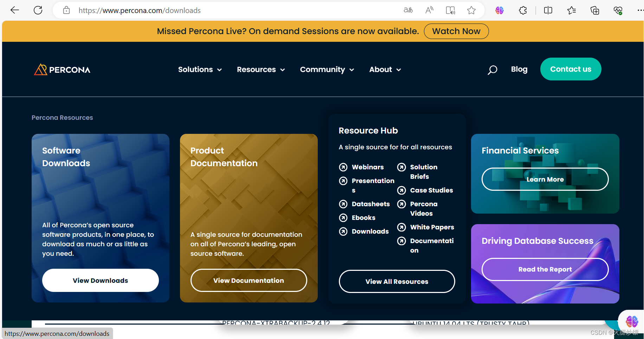Open the favorites list icon
Image resolution: width=644 pixels, height=339 pixels.
[572, 10]
